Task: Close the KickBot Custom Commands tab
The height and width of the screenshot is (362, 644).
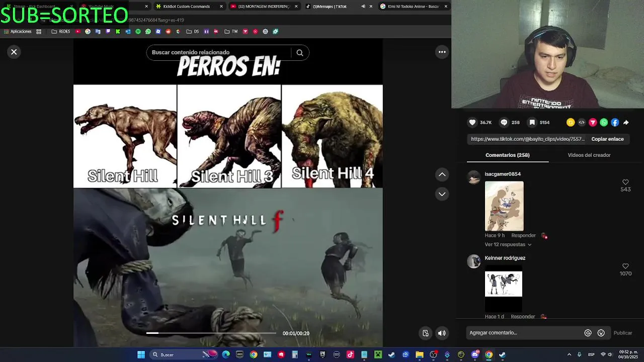Action: click(x=221, y=7)
